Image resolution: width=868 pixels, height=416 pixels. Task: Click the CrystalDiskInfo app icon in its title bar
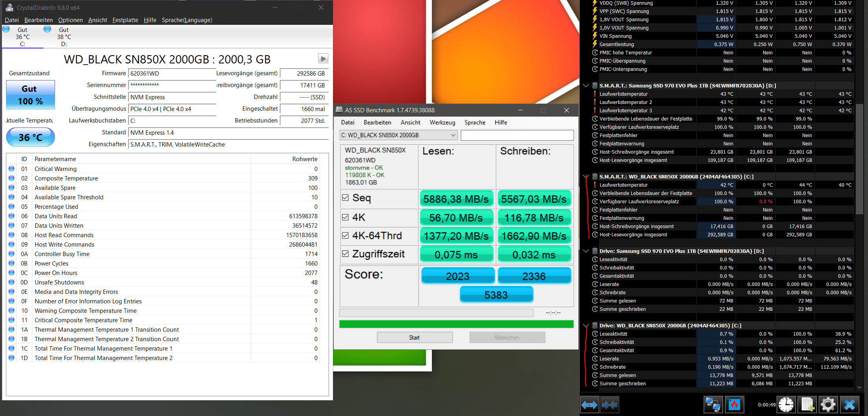(x=9, y=7)
